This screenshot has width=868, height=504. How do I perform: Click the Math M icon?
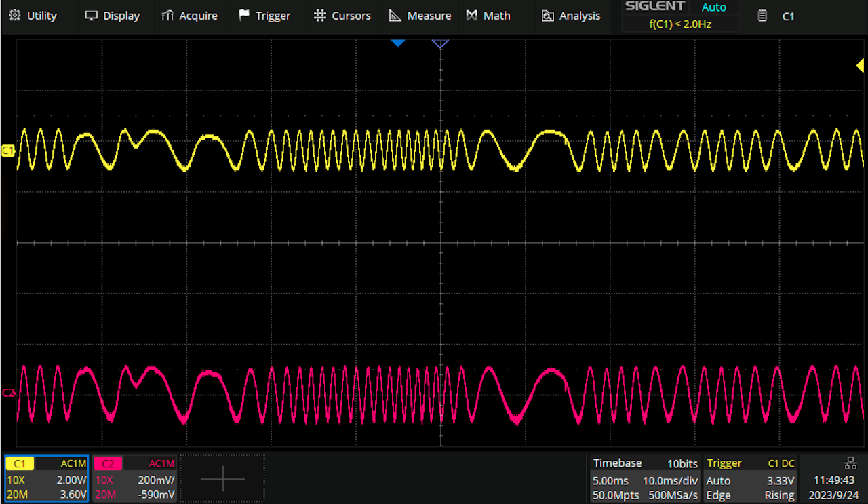click(x=472, y=15)
